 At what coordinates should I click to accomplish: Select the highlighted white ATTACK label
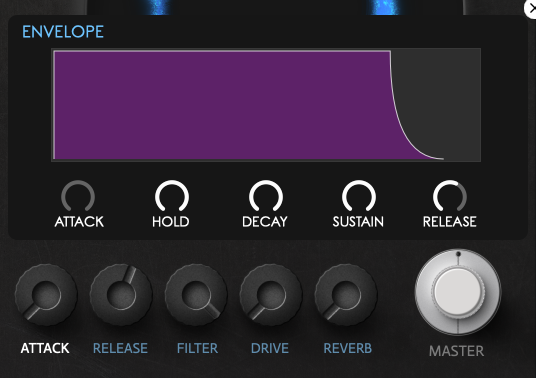(45, 348)
